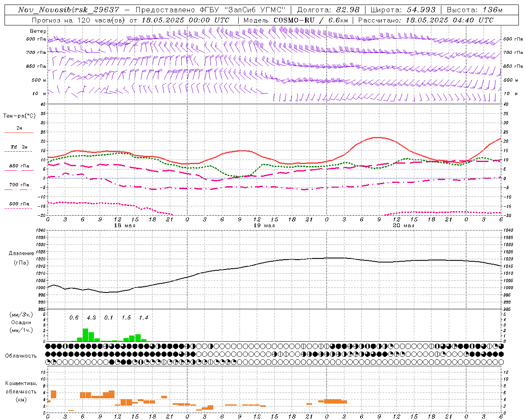Click the 19 мая date label
Screen dimensions: 525x420
pyautogui.click(x=264, y=226)
